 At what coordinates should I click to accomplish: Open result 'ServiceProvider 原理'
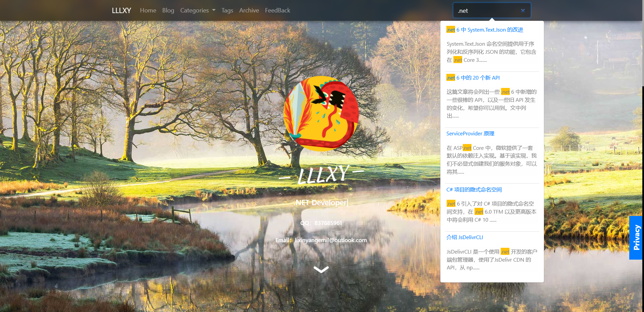click(470, 134)
